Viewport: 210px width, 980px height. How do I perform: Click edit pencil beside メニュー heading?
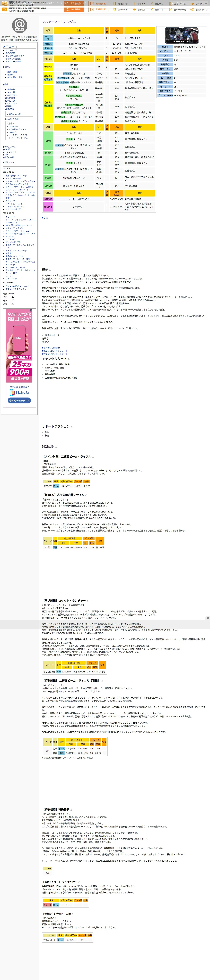point(16,46)
